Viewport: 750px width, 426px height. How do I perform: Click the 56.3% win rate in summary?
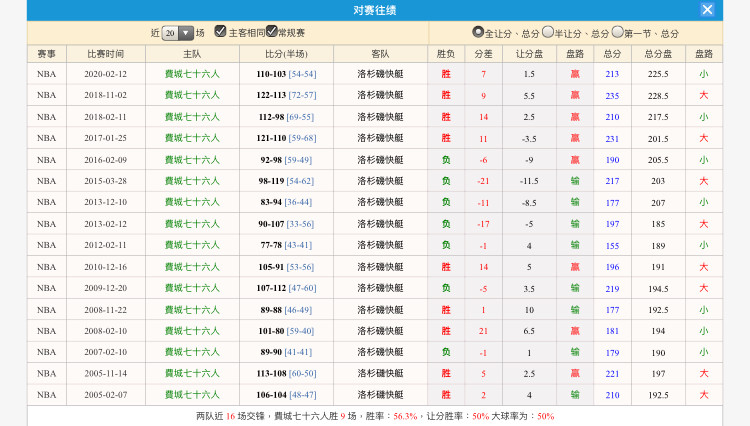tap(405, 416)
